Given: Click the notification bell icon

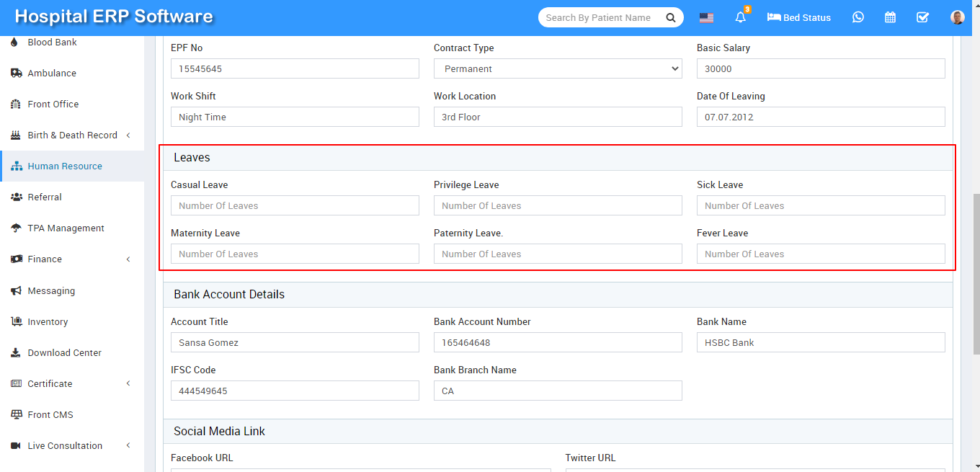Looking at the screenshot, I should pyautogui.click(x=740, y=18).
